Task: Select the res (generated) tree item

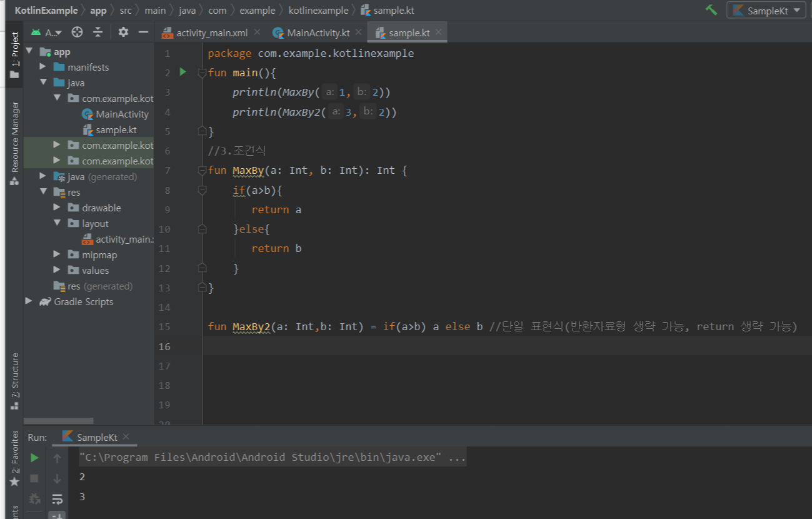Action: tap(93, 286)
